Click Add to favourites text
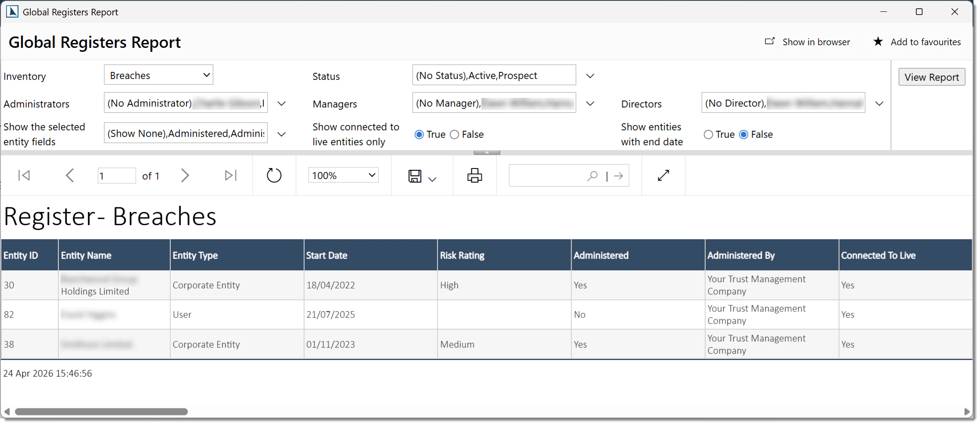This screenshot has width=980, height=425. [926, 42]
